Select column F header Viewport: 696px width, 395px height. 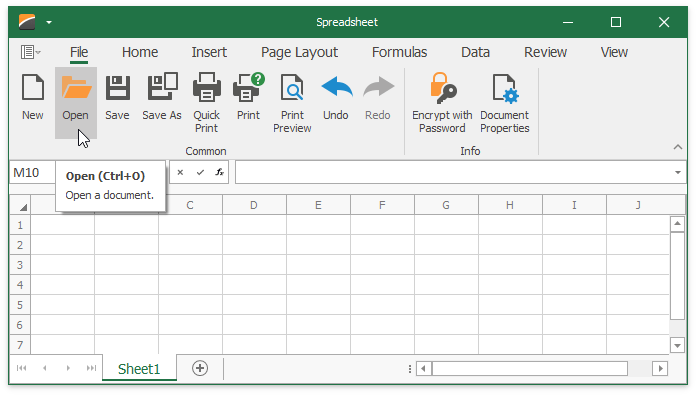[x=382, y=205]
